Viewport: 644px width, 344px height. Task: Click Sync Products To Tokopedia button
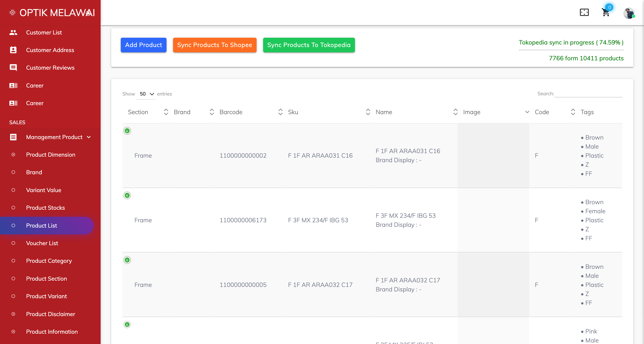tap(309, 45)
